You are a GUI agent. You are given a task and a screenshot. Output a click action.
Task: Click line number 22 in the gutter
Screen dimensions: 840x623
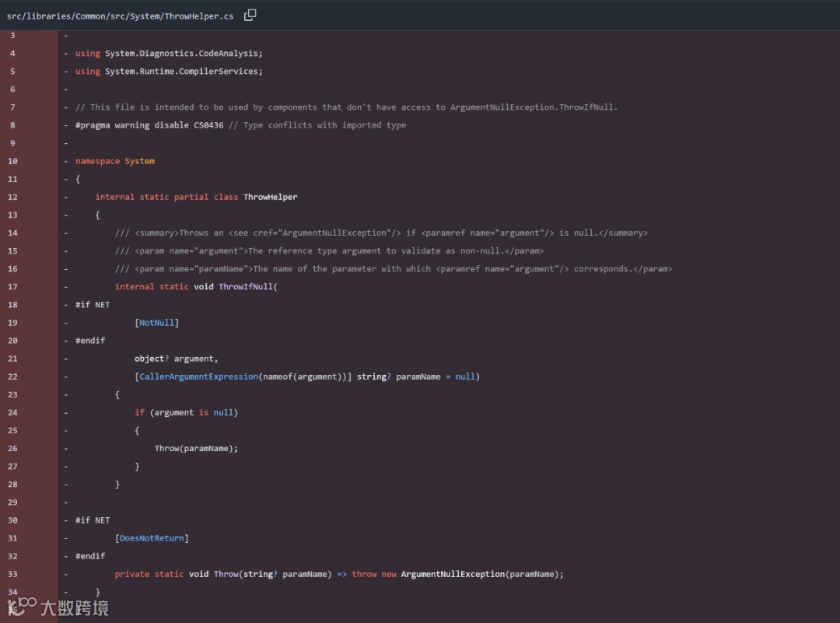click(12, 376)
